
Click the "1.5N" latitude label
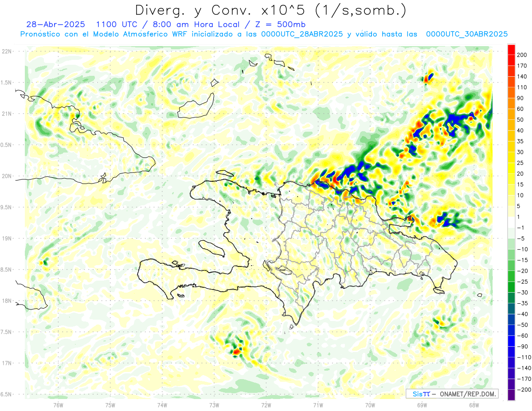7,82
